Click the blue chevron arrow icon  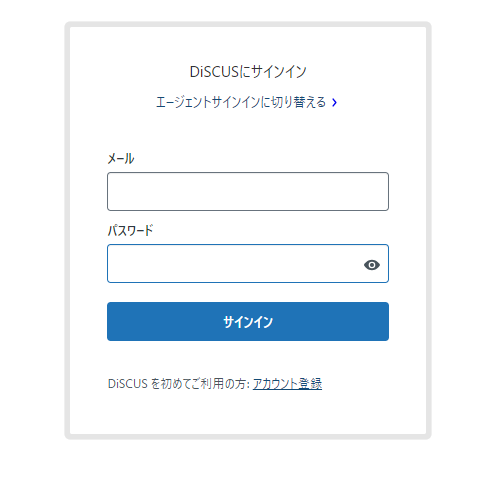(334, 102)
